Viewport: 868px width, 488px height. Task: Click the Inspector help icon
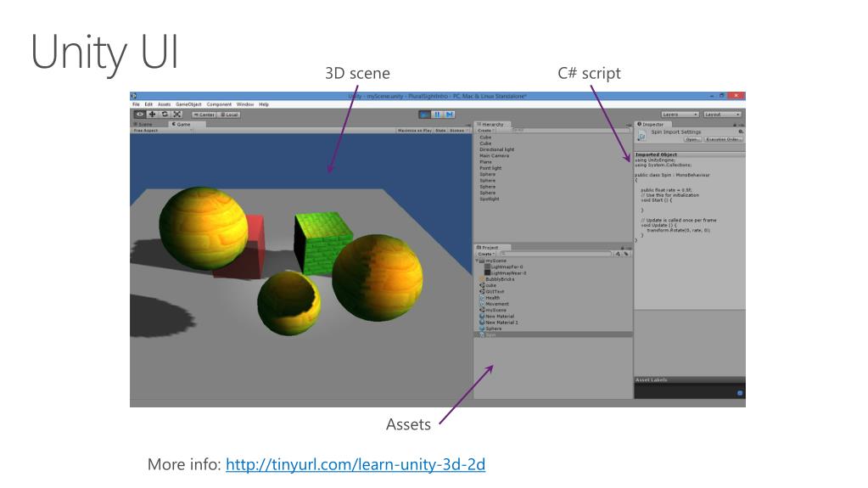741,132
